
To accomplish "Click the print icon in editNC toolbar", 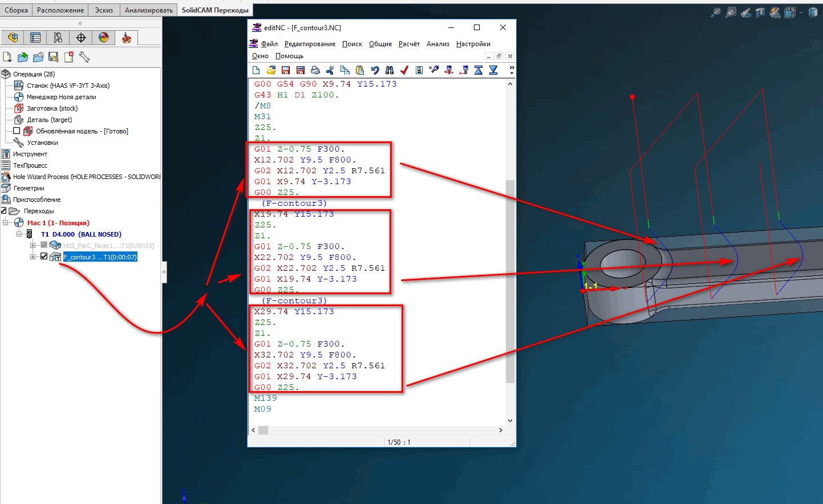I will pyautogui.click(x=315, y=70).
